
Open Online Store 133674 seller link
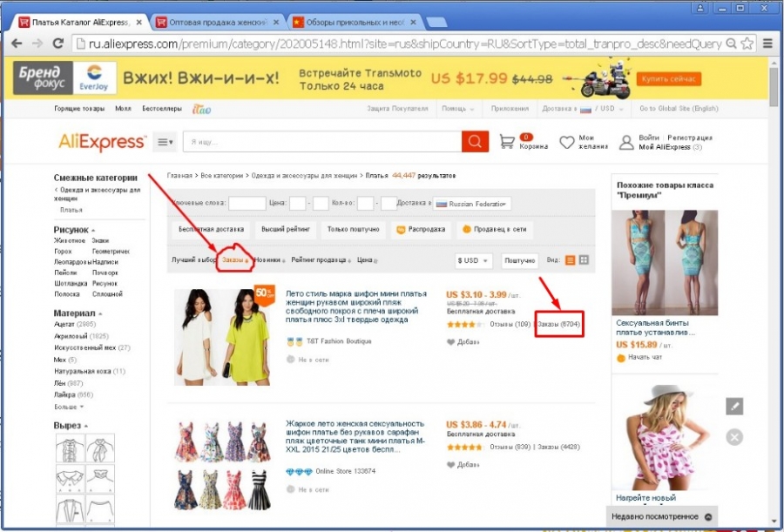click(x=345, y=472)
